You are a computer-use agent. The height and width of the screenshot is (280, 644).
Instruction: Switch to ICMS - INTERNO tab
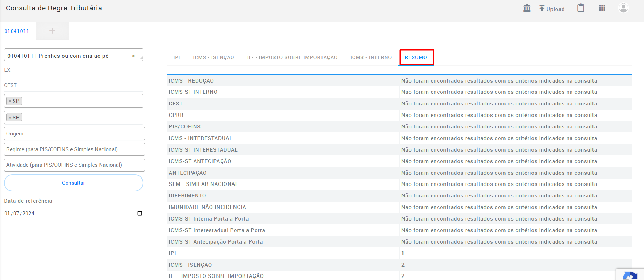[371, 57]
